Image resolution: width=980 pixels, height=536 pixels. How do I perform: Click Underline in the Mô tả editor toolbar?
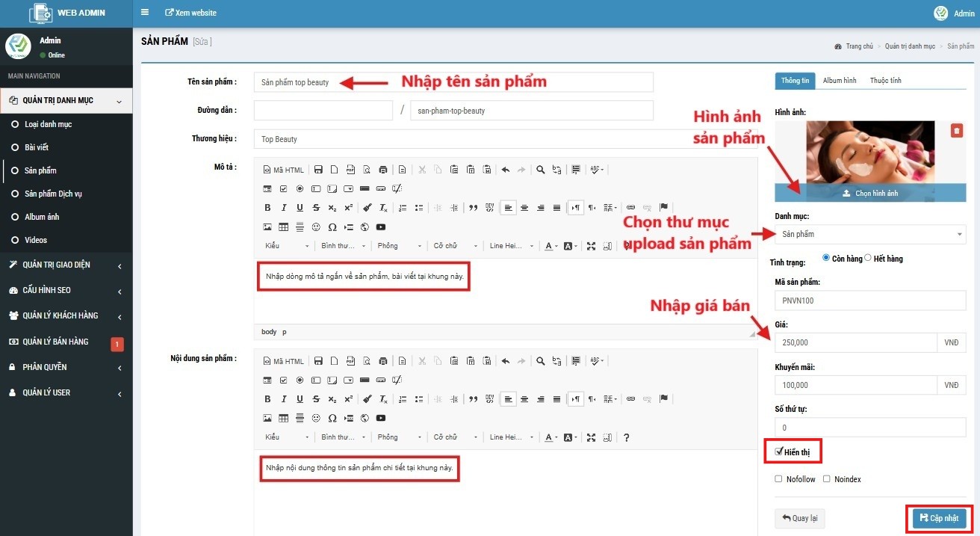[300, 208]
